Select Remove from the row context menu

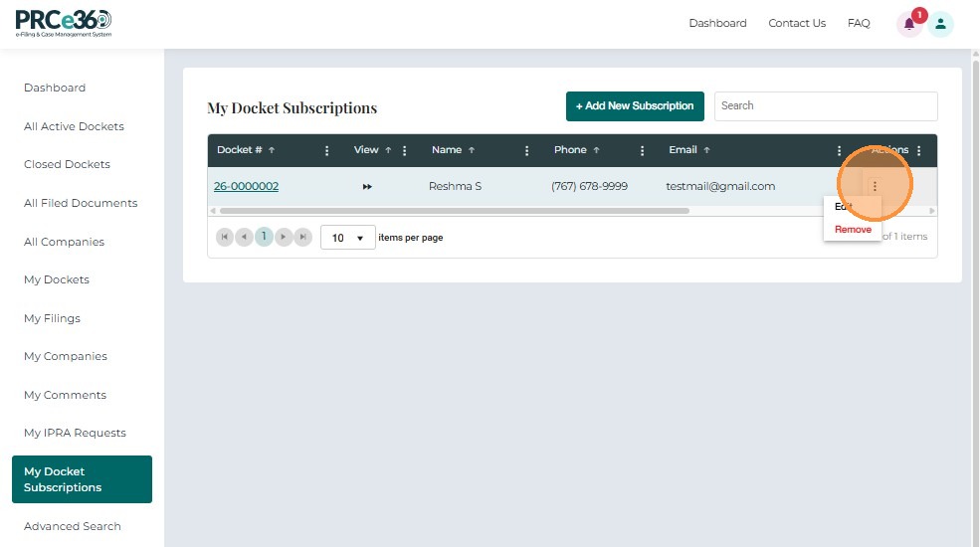click(x=853, y=229)
